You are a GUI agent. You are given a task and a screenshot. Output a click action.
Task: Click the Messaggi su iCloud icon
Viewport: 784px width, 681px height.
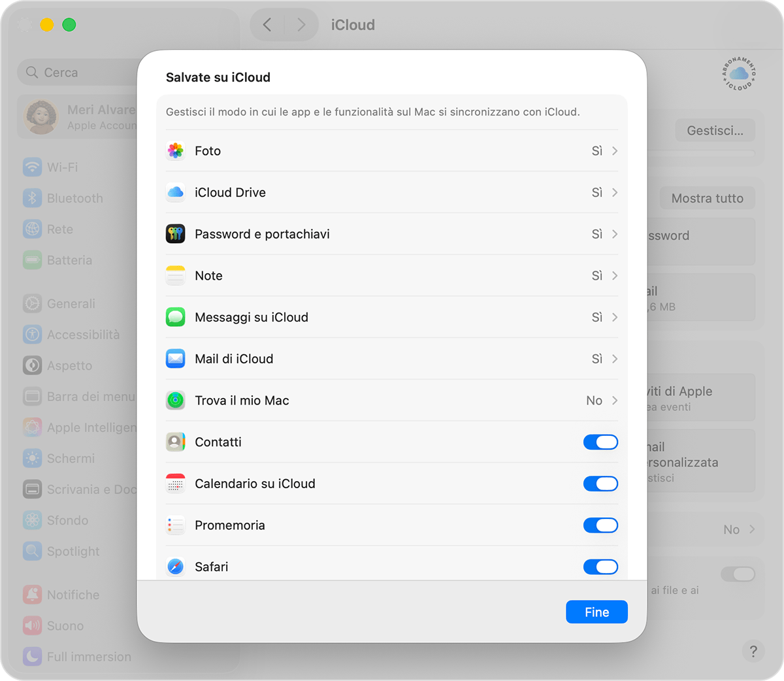[175, 317]
